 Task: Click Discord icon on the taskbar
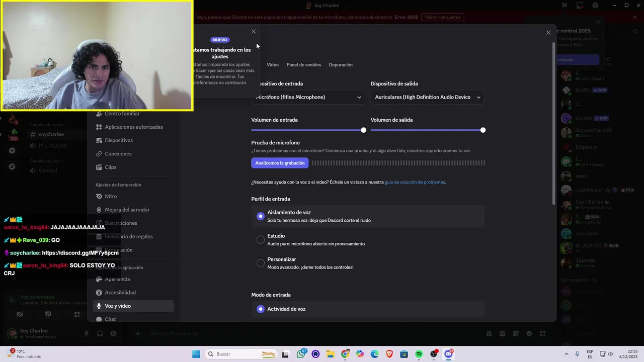click(x=448, y=354)
